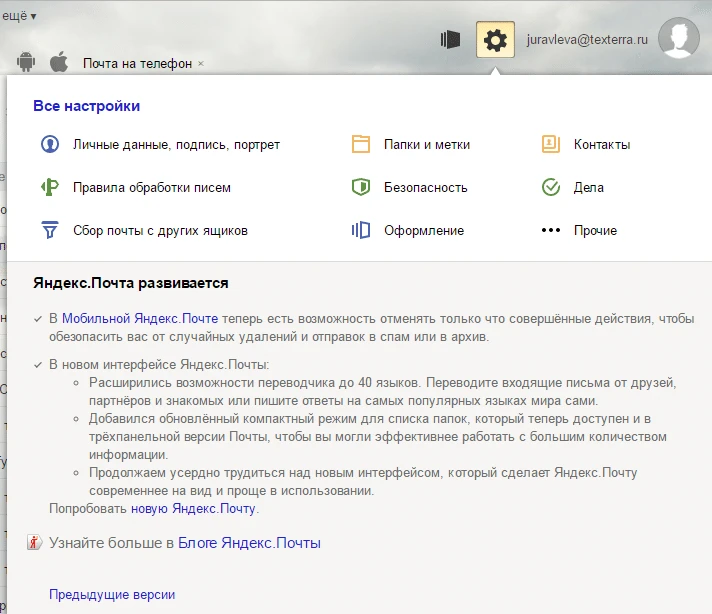Image resolution: width=712 pixels, height=614 pixels.
Task: Dismiss the Почта на телефон promo
Action: [201, 64]
